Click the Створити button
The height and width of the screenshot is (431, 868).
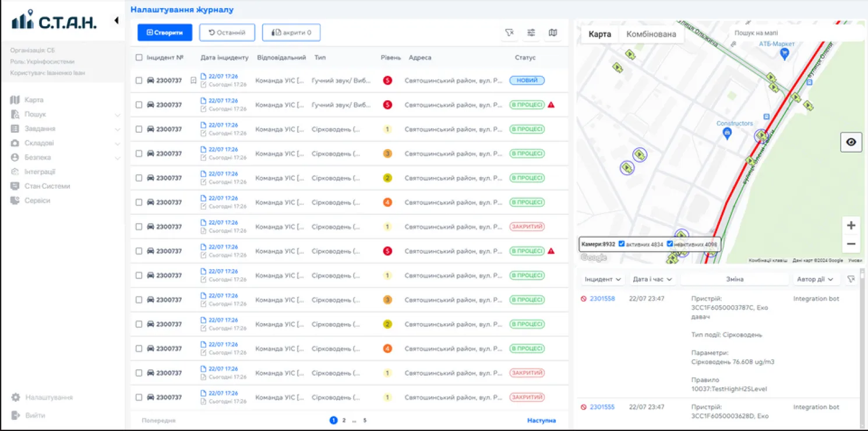[165, 33]
